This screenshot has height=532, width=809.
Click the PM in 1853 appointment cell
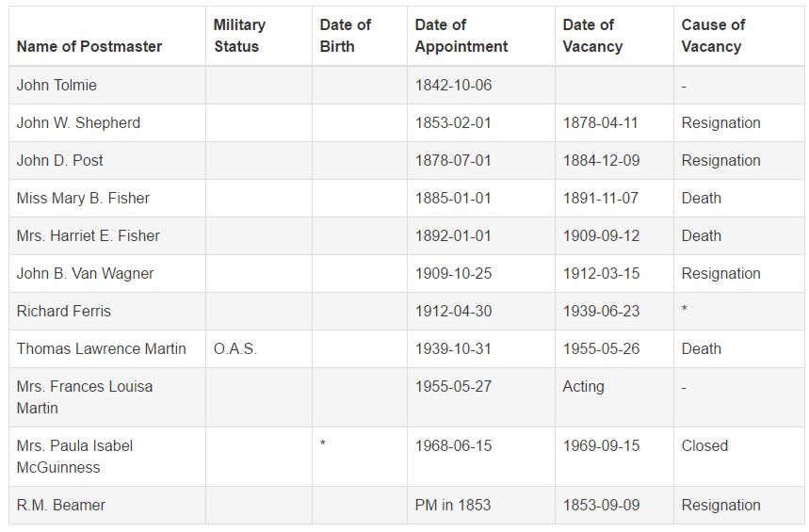tap(481, 506)
